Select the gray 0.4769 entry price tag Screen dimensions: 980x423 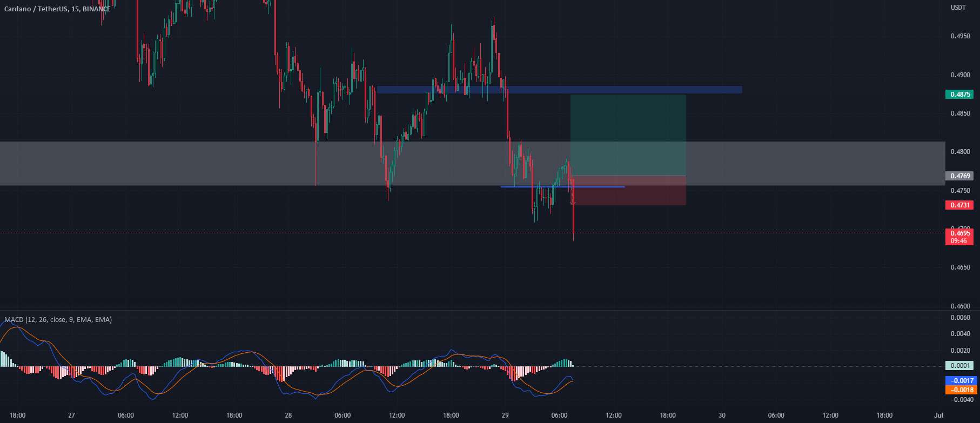coord(959,176)
